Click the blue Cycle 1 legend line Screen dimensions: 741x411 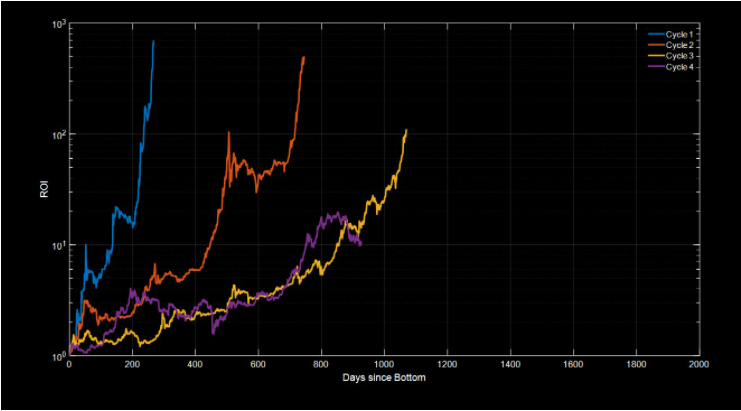tap(656, 34)
